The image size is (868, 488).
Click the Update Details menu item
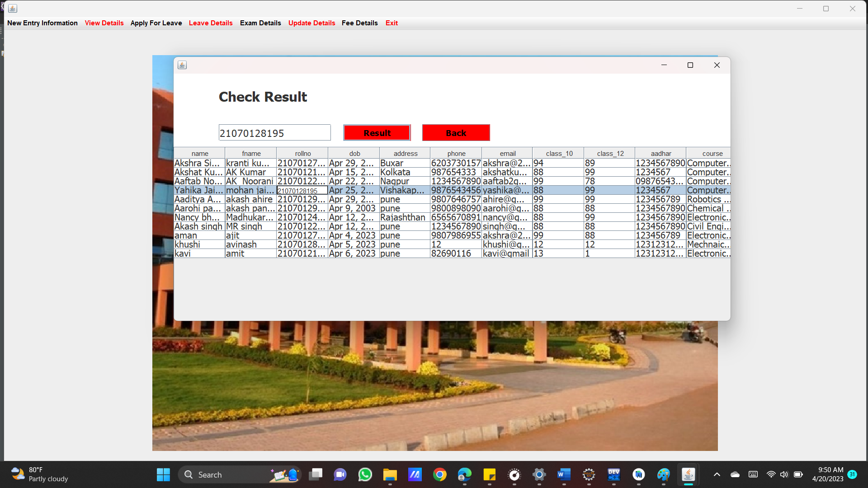point(311,23)
